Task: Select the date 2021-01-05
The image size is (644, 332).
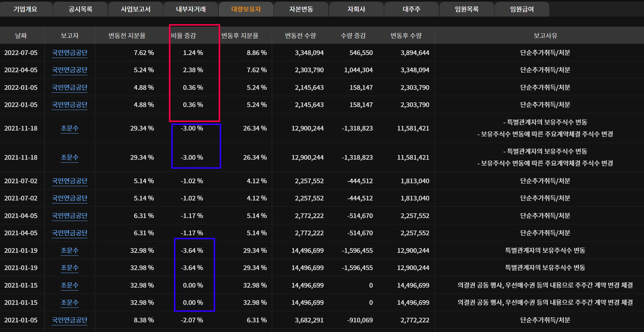Action: pyautogui.click(x=21, y=320)
